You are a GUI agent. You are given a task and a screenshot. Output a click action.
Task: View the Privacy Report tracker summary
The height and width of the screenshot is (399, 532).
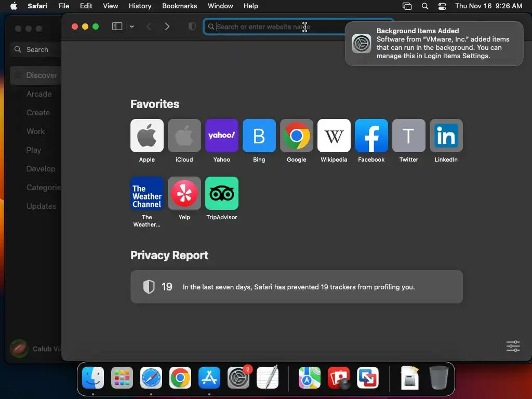click(297, 287)
